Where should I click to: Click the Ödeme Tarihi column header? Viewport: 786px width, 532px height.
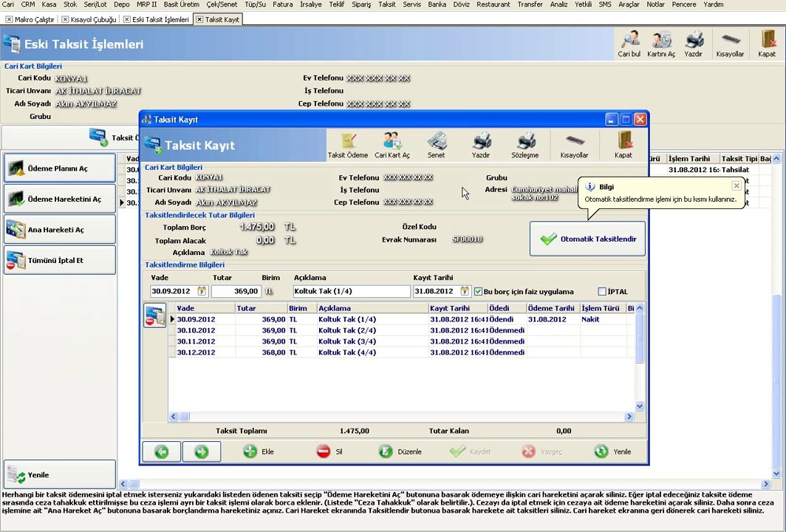coord(553,308)
